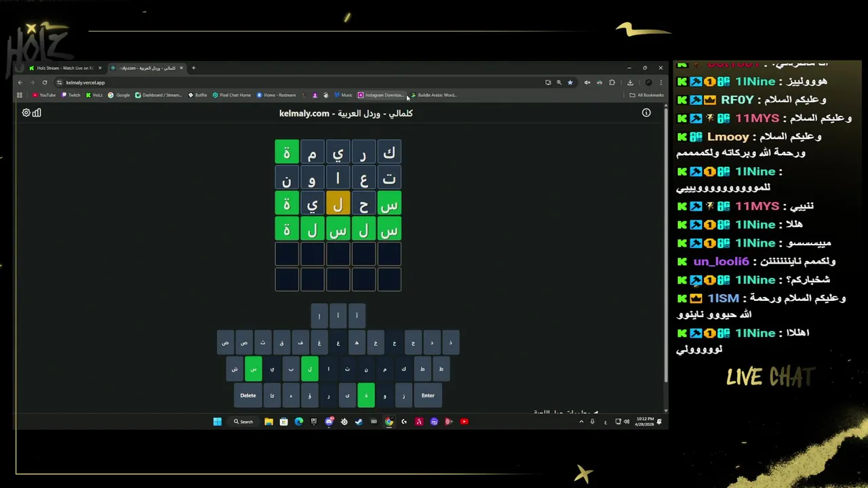The width and height of the screenshot is (868, 488).
Task: Close the Holz Stream tab
Action: (x=100, y=68)
